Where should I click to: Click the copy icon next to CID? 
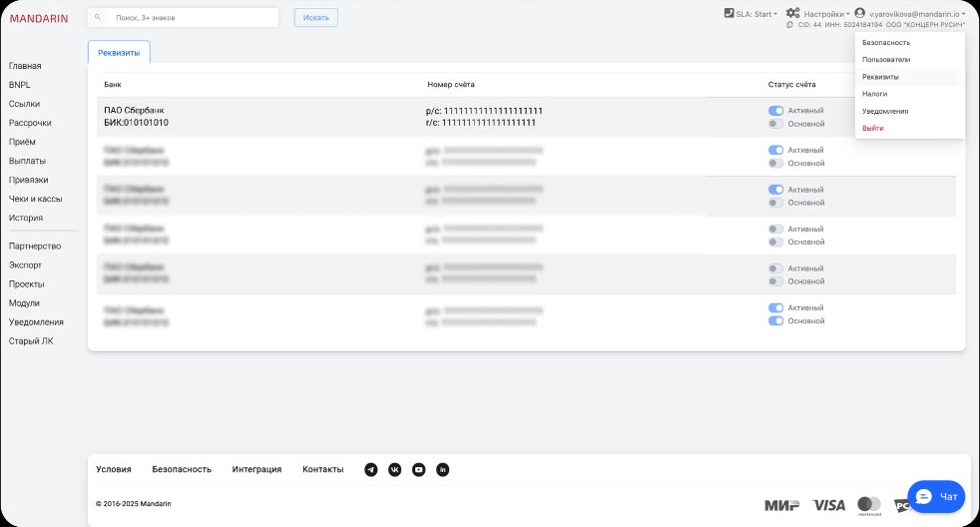(789, 25)
